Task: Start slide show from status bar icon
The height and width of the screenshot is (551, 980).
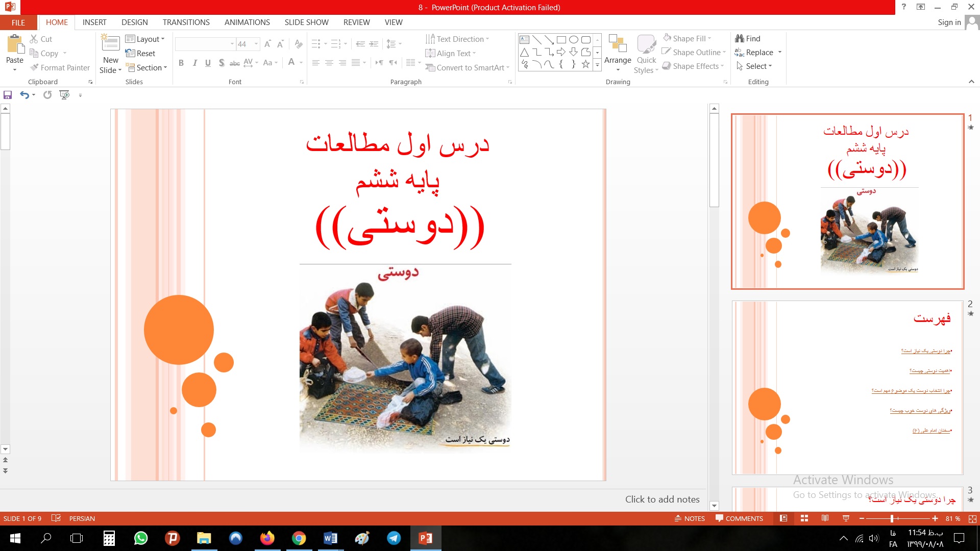Action: (846, 518)
